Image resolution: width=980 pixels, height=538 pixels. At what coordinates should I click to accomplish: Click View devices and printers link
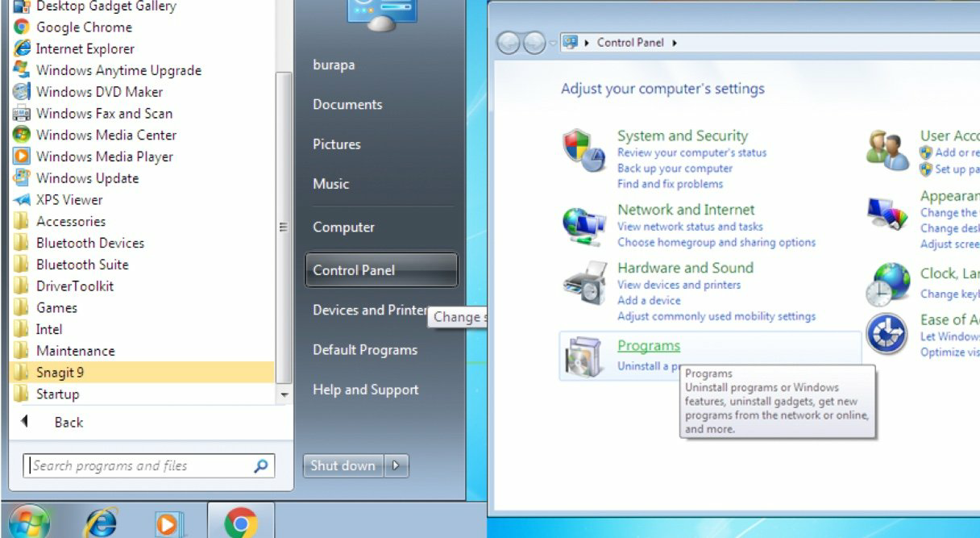coord(679,285)
